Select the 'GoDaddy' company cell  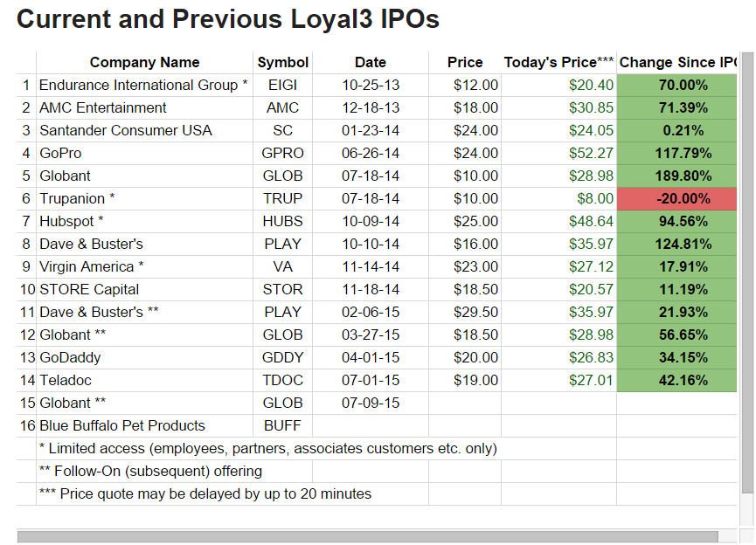click(x=144, y=357)
